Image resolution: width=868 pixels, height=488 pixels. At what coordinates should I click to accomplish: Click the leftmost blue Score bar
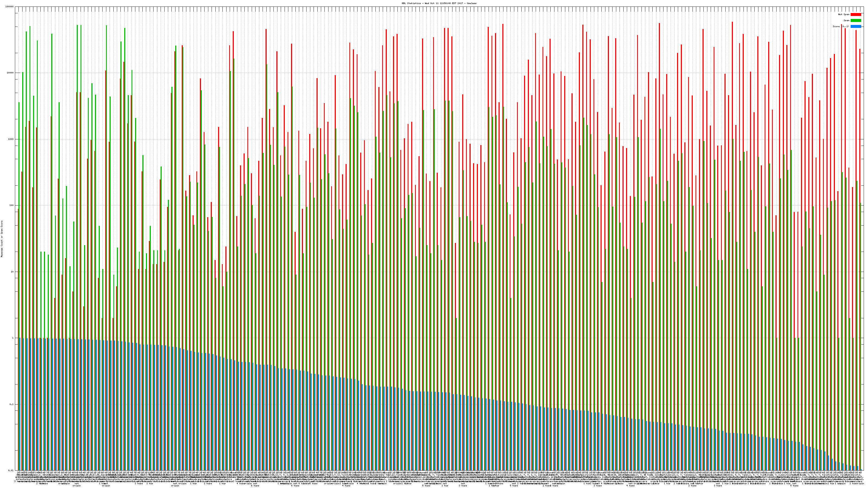click(x=20, y=404)
